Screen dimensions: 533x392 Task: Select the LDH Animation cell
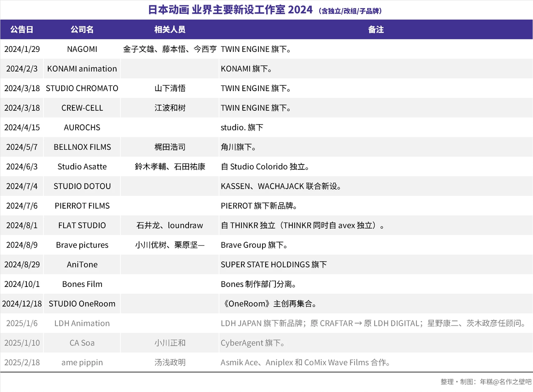click(82, 323)
